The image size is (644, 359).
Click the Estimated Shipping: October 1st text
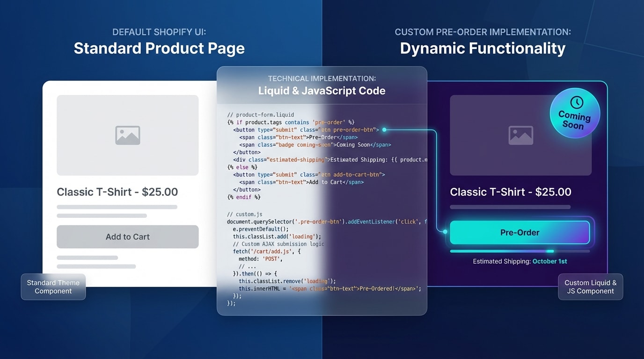click(x=520, y=261)
